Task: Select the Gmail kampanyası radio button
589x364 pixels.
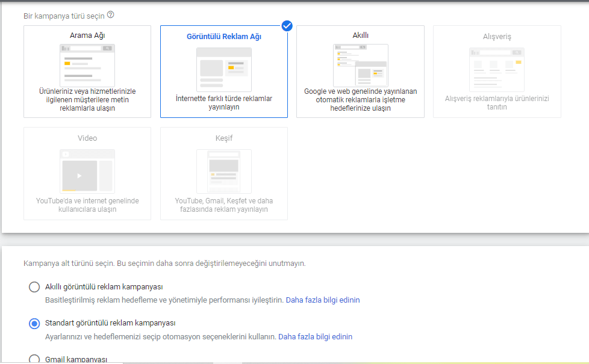Action: pos(34,359)
